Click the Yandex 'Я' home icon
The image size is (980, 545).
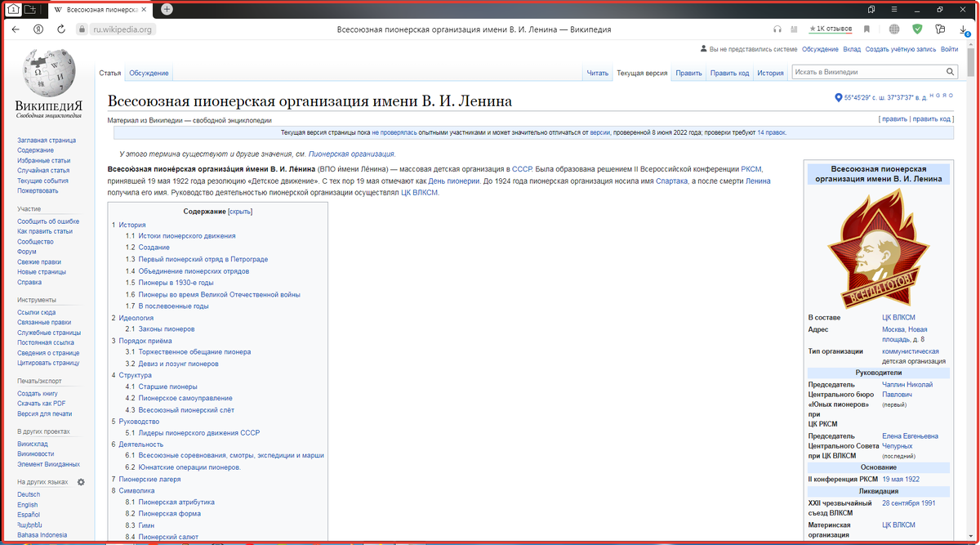38,29
